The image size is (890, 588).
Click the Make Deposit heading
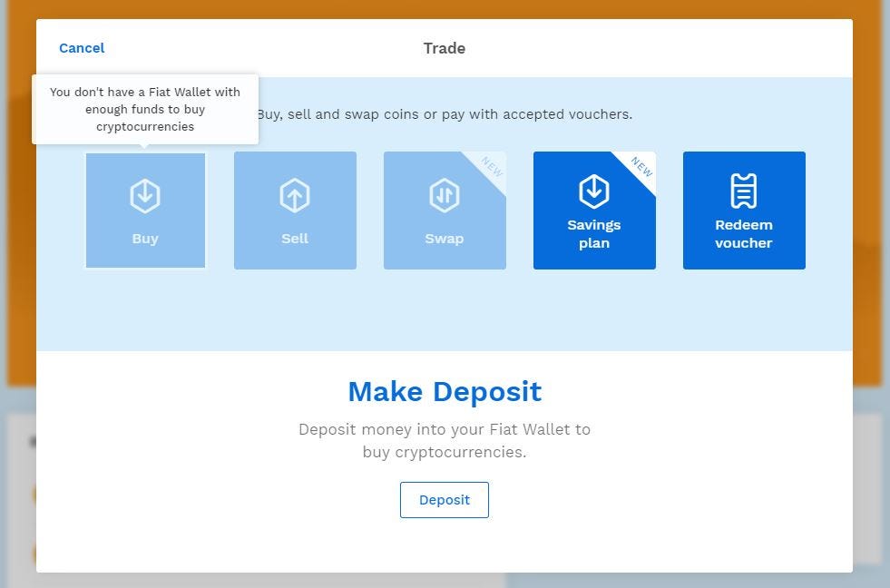tap(445, 392)
